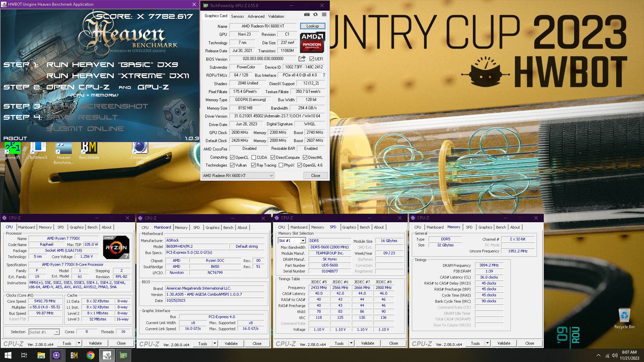Switch to the Advanced tab in GPU-Z
Viewport: 644px width, 362px height.
coord(256,16)
